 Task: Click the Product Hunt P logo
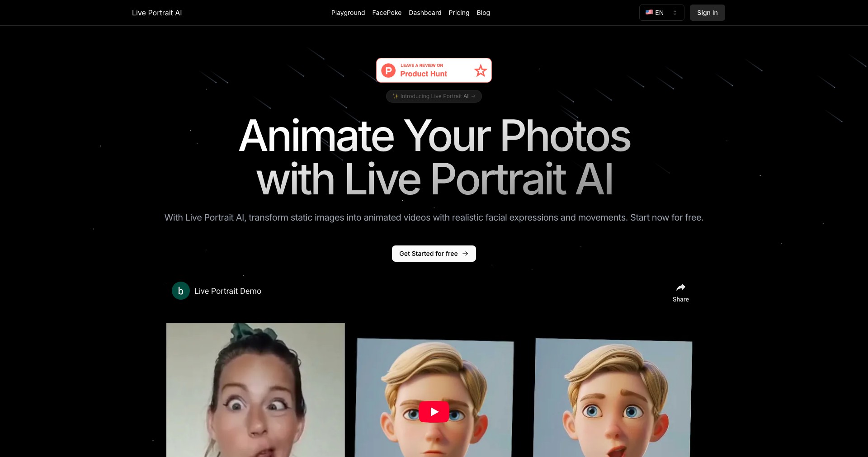[x=388, y=71]
